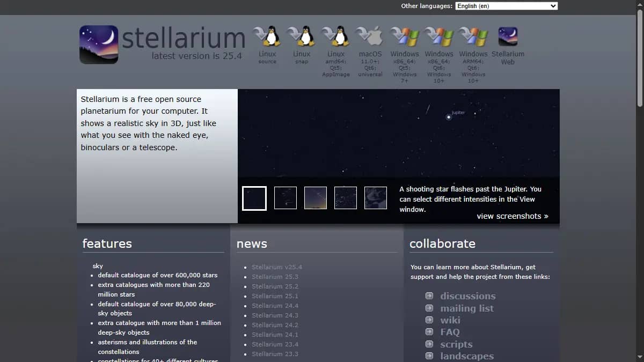
Task: Click arrow icon beside mailing list
Action: [x=429, y=308]
